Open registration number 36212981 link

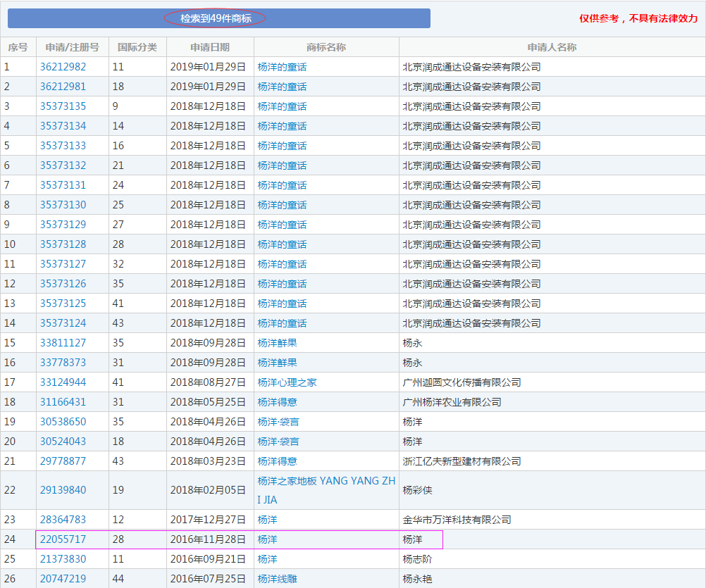coord(63,87)
